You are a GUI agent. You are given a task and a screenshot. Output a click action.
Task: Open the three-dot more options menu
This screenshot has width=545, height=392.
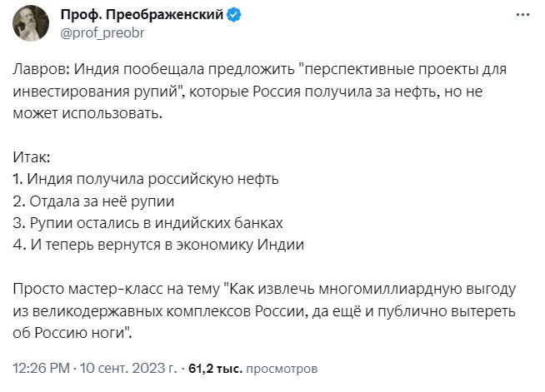point(523,15)
